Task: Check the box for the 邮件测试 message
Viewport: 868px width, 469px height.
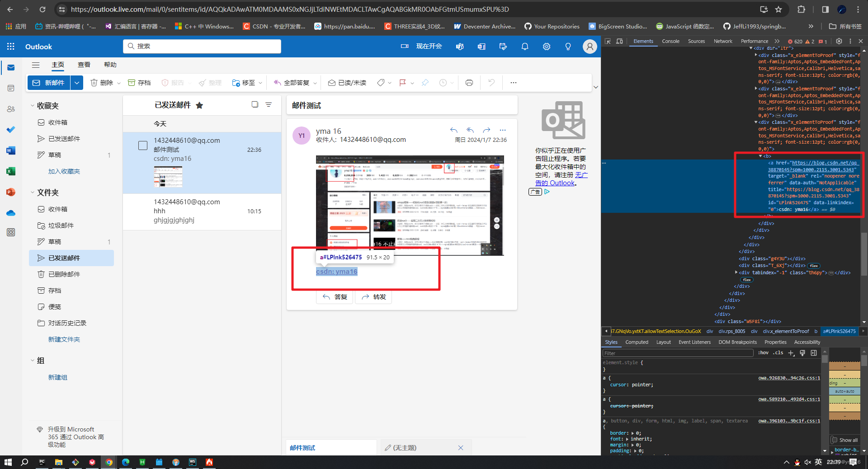Action: pos(143,145)
